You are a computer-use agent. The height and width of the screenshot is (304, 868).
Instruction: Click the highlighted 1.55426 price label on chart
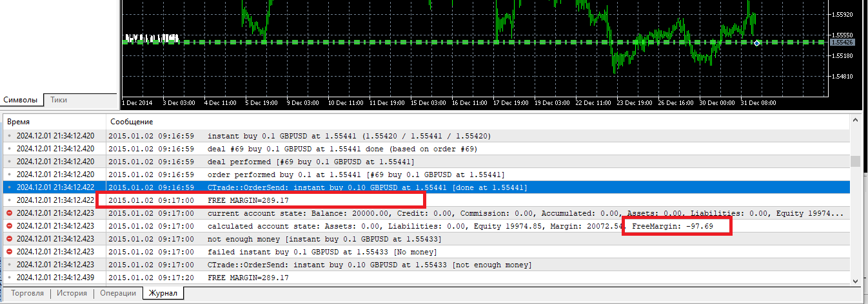(842, 43)
